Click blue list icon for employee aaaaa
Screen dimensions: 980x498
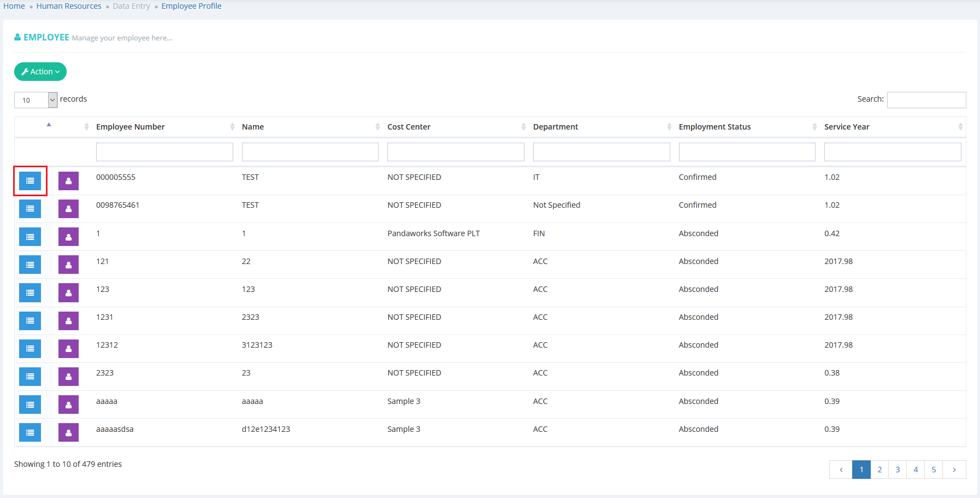[x=30, y=405]
